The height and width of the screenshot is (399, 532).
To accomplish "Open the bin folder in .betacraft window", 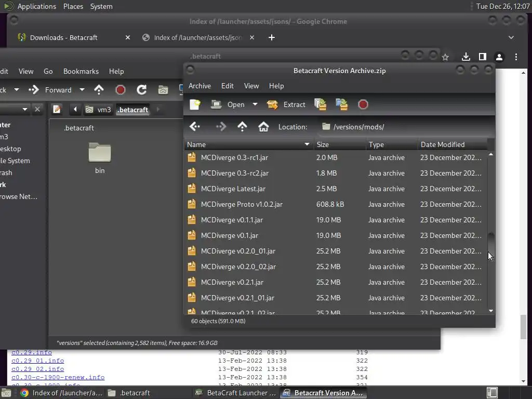I will point(100,158).
